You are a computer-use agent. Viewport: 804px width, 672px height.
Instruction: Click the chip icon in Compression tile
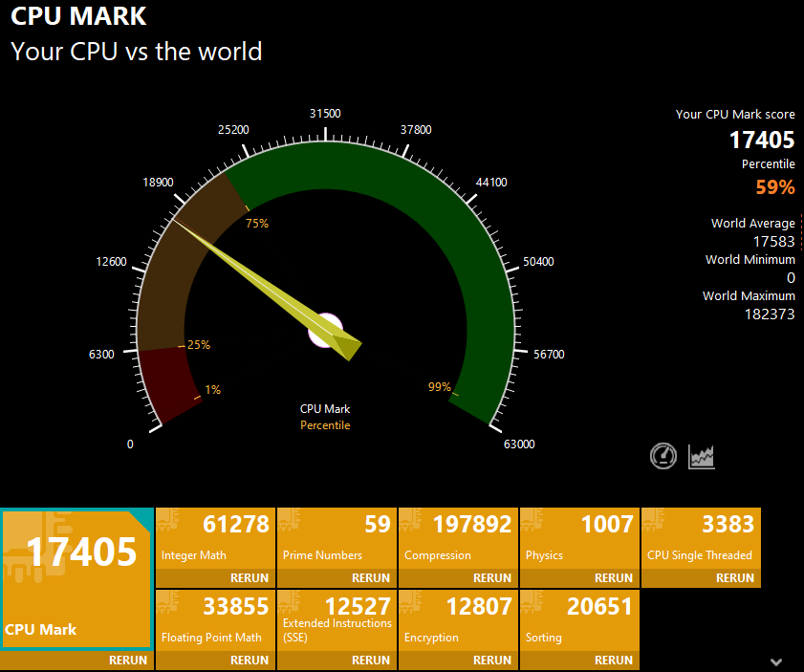point(412,520)
